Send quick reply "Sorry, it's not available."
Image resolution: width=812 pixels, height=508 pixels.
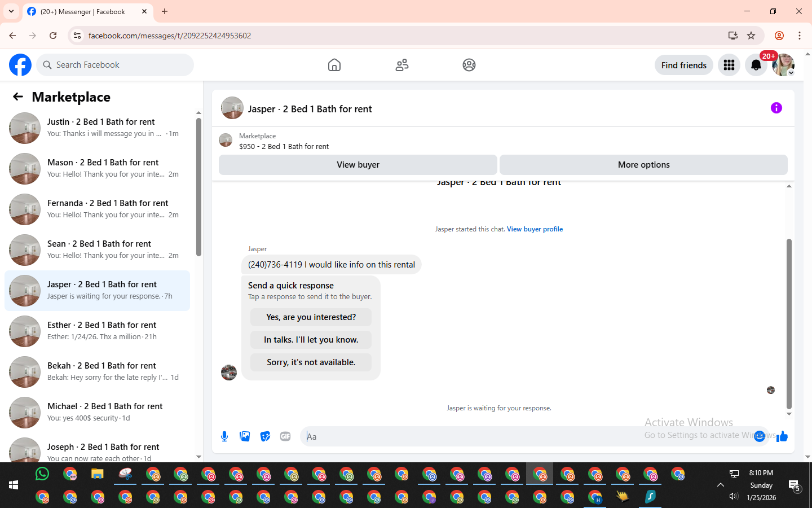click(311, 362)
